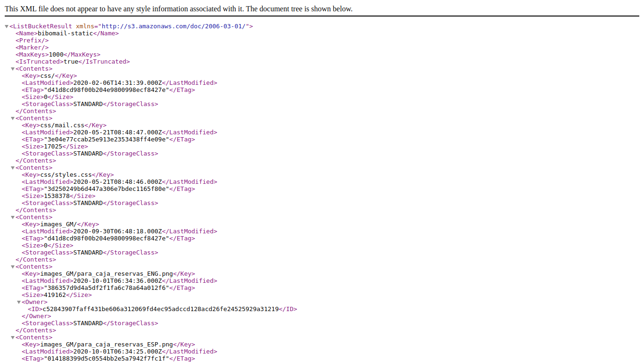Click the Key line css/mail.css

tap(64, 125)
